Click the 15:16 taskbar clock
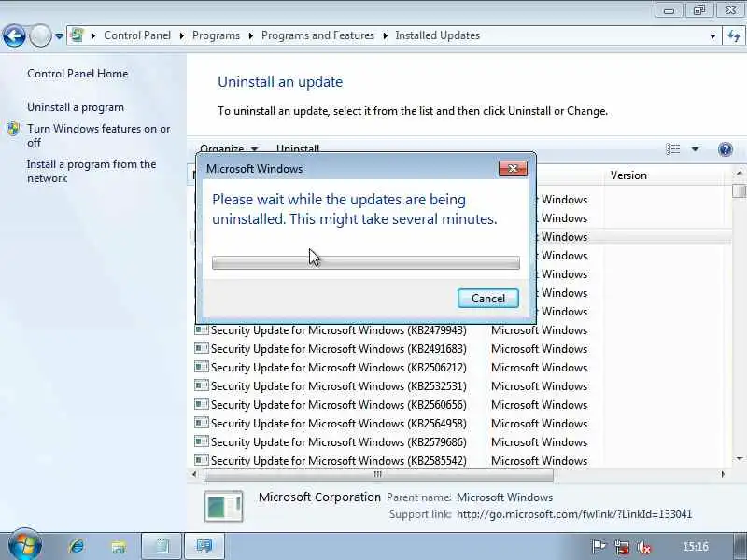Viewport: 747px width, 560px height. click(x=696, y=546)
